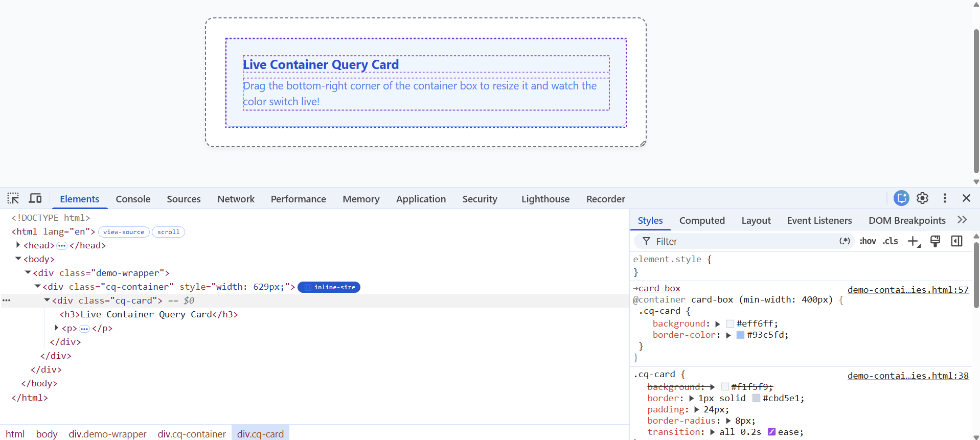Open the Application tab
This screenshot has width=980, height=440.
point(421,199)
